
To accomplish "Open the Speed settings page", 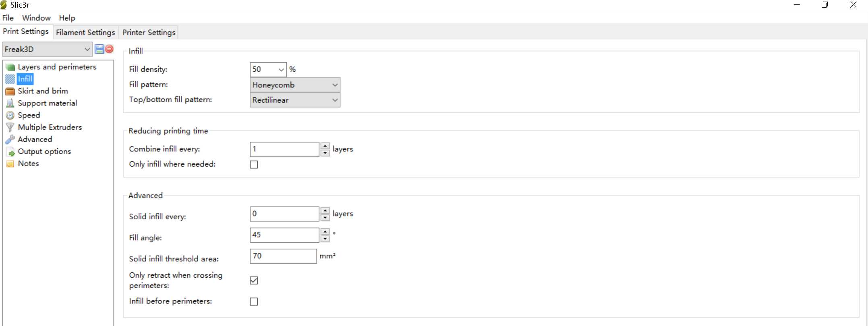I will point(29,115).
